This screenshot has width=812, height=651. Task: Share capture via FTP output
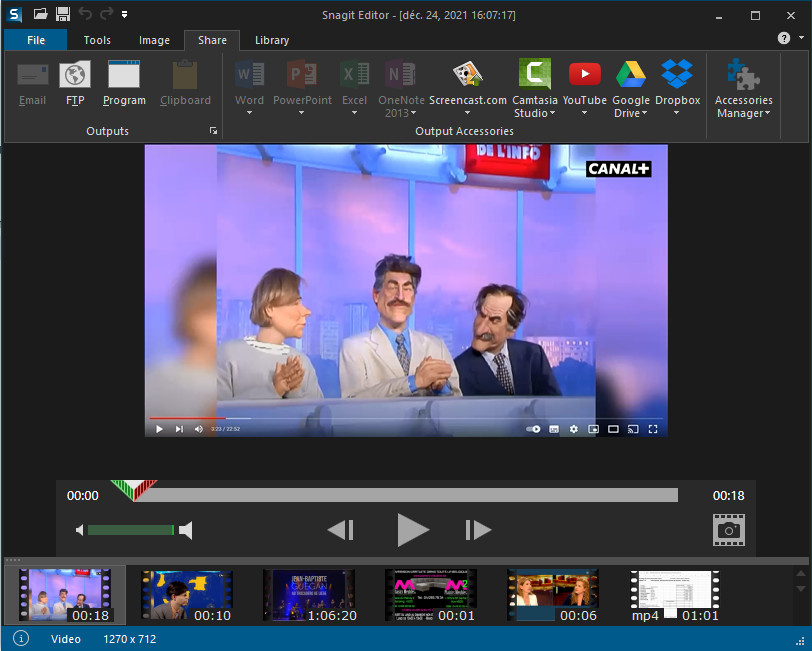(x=75, y=83)
